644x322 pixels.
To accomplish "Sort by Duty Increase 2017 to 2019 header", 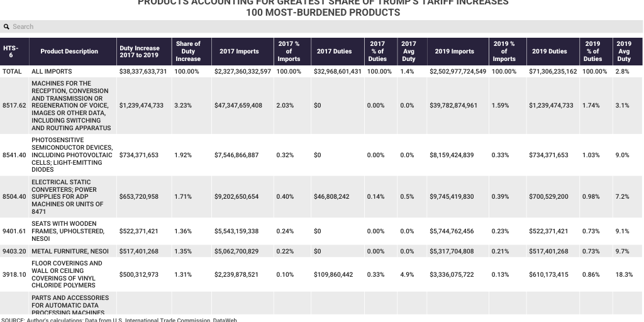I will [x=140, y=52].
